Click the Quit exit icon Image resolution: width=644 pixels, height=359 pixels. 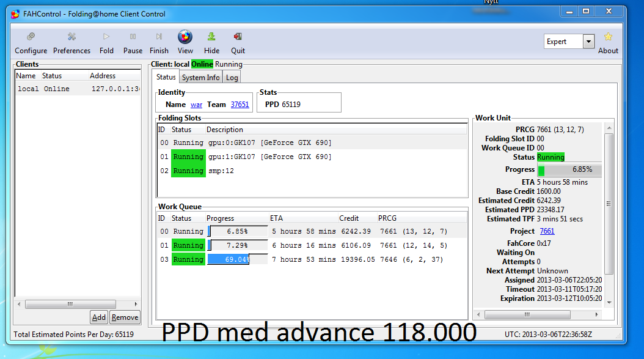tap(238, 37)
